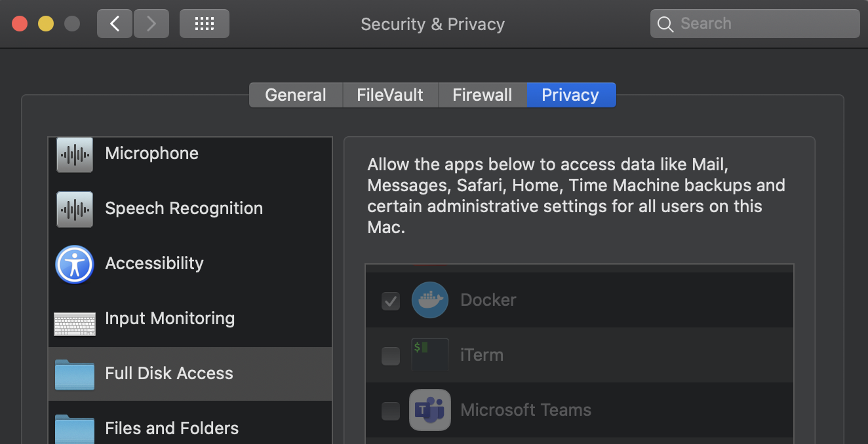Switch to the General tab
868x444 pixels.
coord(296,95)
